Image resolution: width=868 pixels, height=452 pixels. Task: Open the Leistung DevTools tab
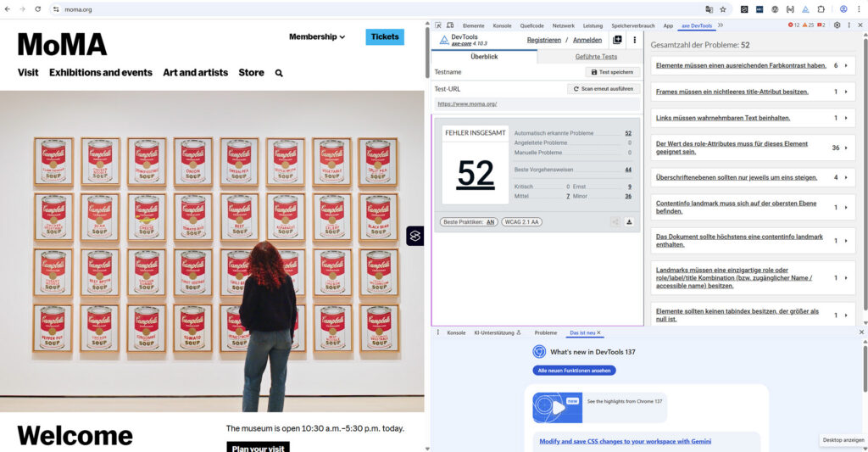(593, 25)
